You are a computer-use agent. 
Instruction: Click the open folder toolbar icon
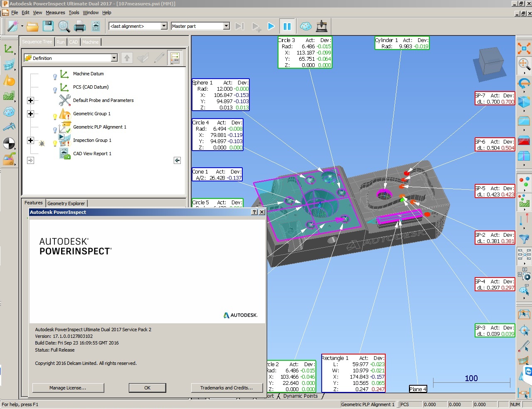pyautogui.click(x=32, y=26)
